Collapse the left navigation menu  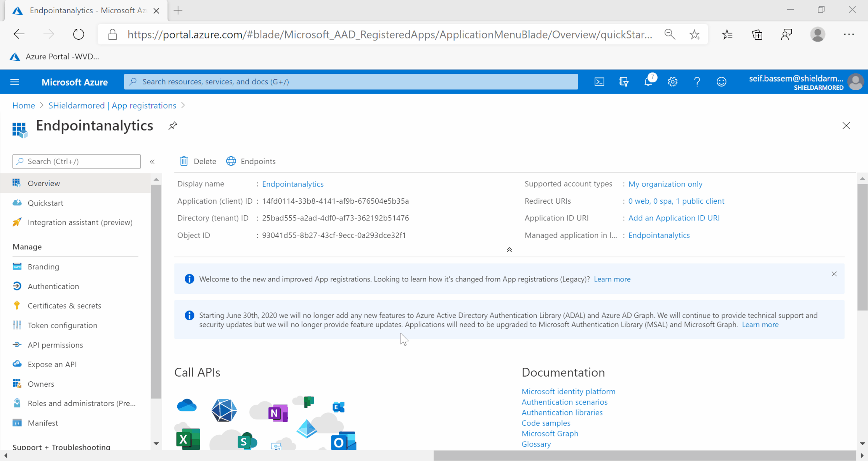pyautogui.click(x=152, y=162)
